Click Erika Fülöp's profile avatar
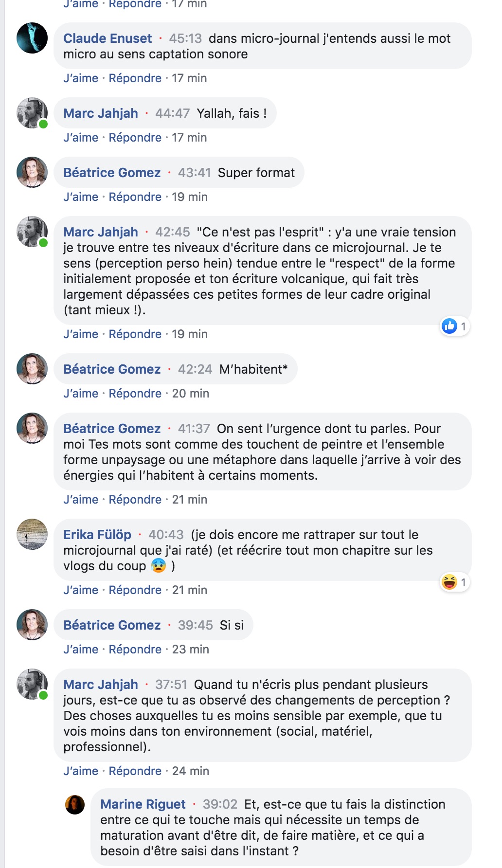This screenshot has width=502, height=868. click(x=32, y=534)
